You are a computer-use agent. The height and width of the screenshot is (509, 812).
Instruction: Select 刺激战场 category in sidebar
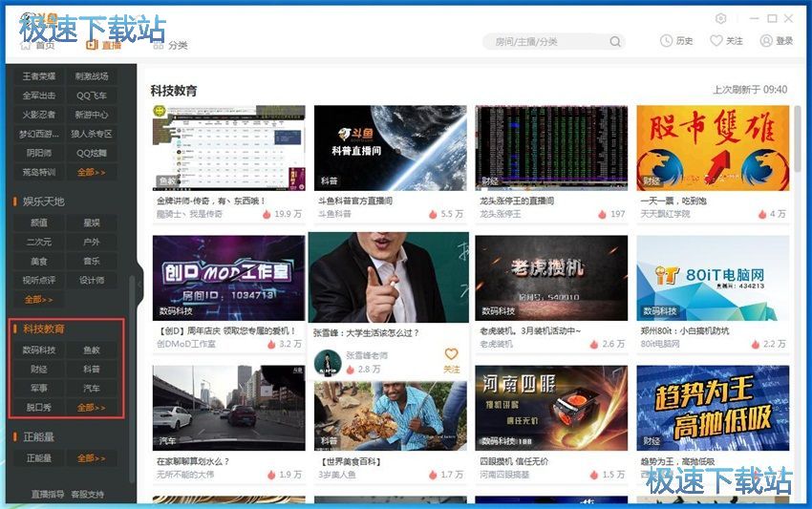click(x=92, y=76)
